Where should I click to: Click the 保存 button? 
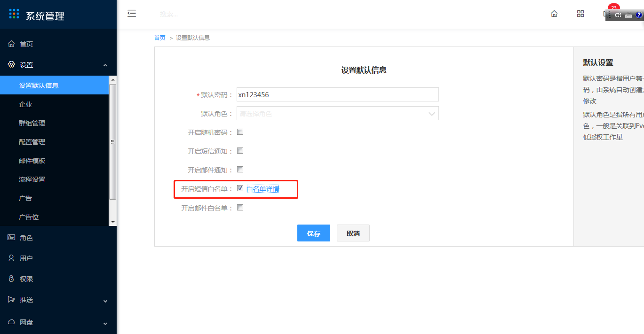[x=314, y=233]
